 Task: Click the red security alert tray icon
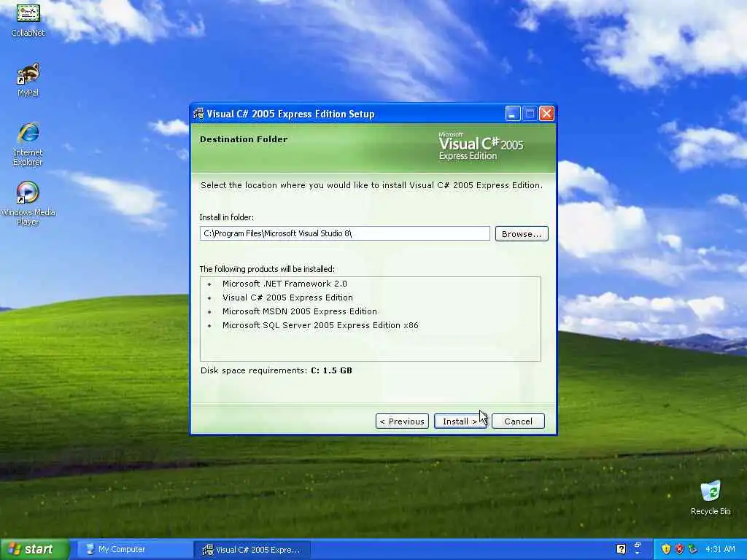point(679,550)
